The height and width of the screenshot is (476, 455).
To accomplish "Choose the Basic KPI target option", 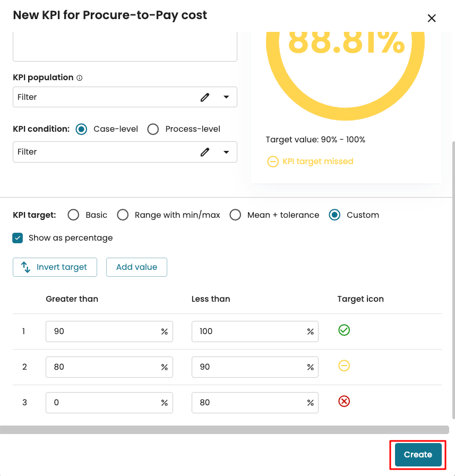I will pyautogui.click(x=74, y=215).
